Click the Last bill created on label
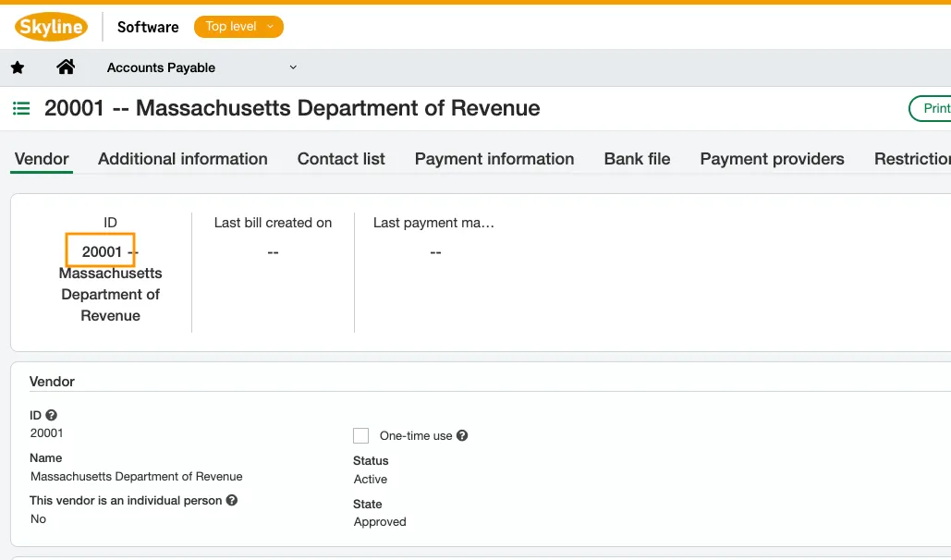This screenshot has height=560, width=951. coord(273,223)
